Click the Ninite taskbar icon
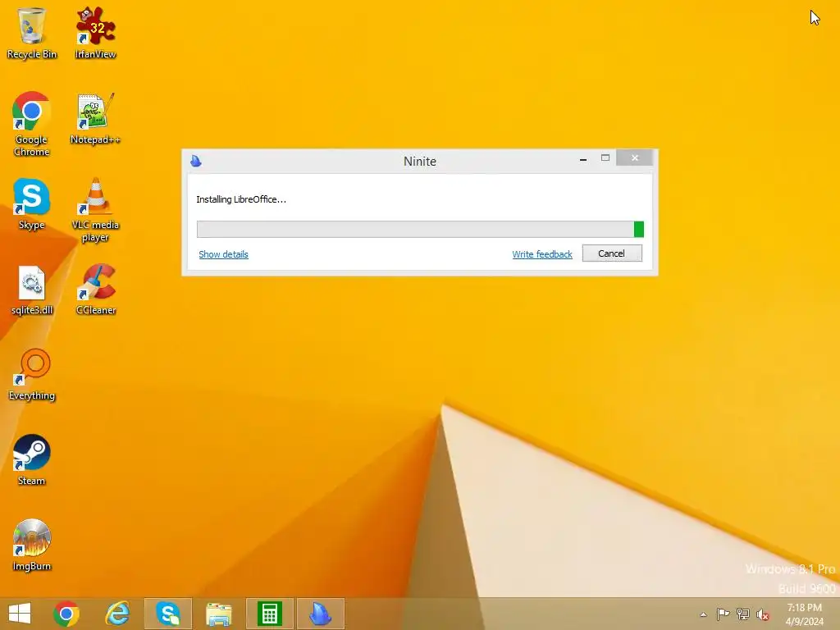Screen dimensions: 840x630 [x=321, y=614]
